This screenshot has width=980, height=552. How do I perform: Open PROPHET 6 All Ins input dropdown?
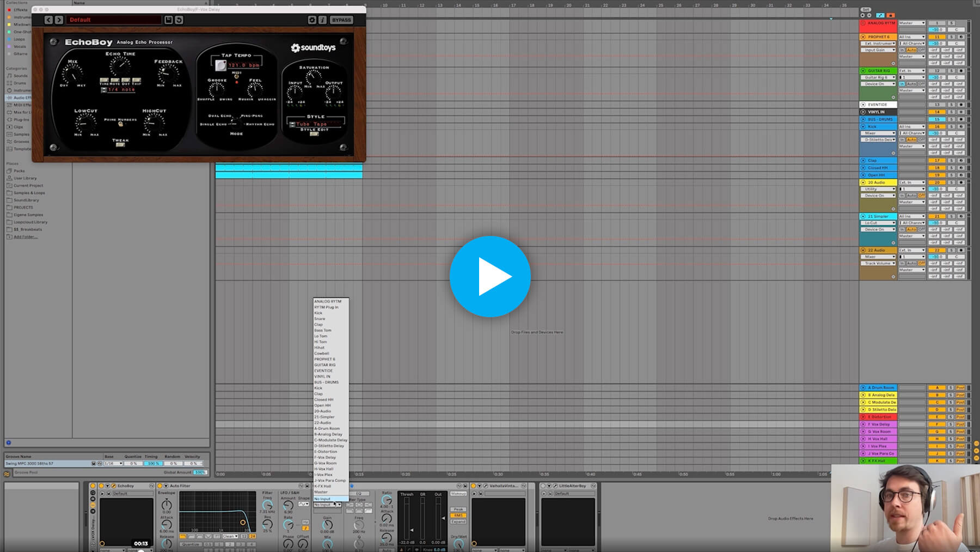(x=912, y=37)
